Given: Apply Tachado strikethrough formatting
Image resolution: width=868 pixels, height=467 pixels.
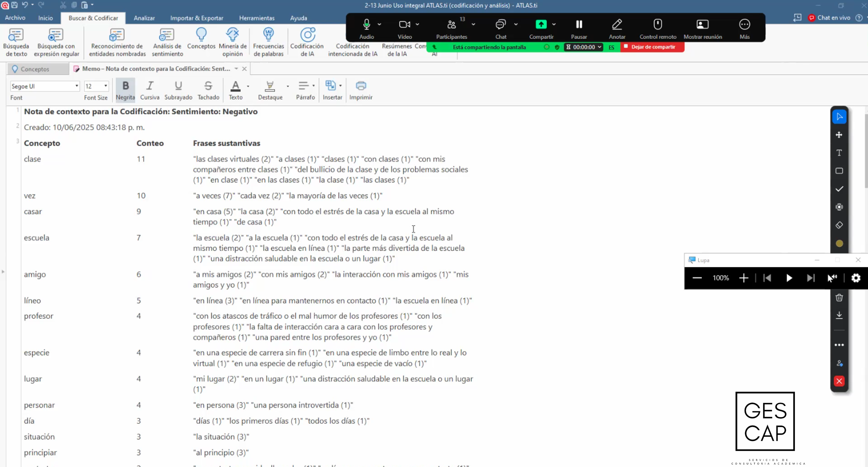Looking at the screenshot, I should coord(208,90).
